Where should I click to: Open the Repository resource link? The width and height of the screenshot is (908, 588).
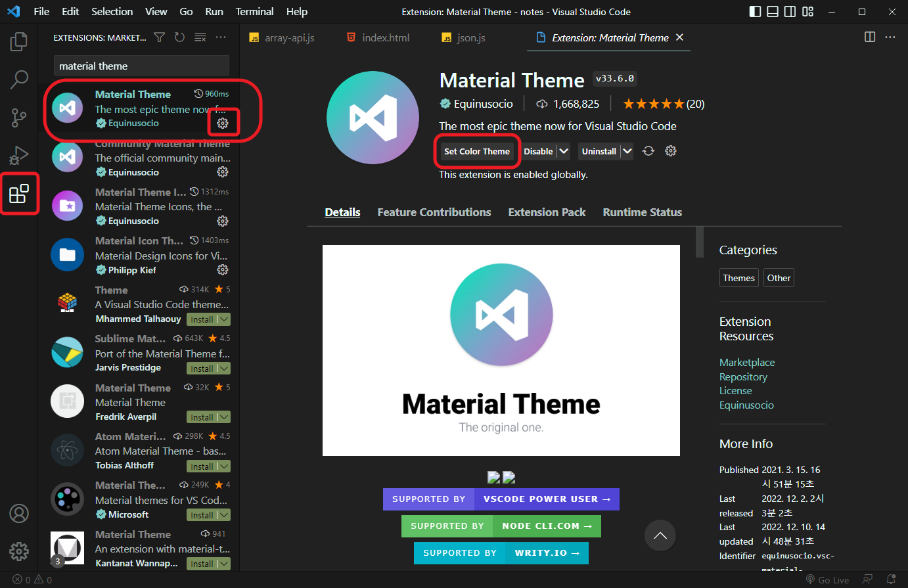pos(743,377)
